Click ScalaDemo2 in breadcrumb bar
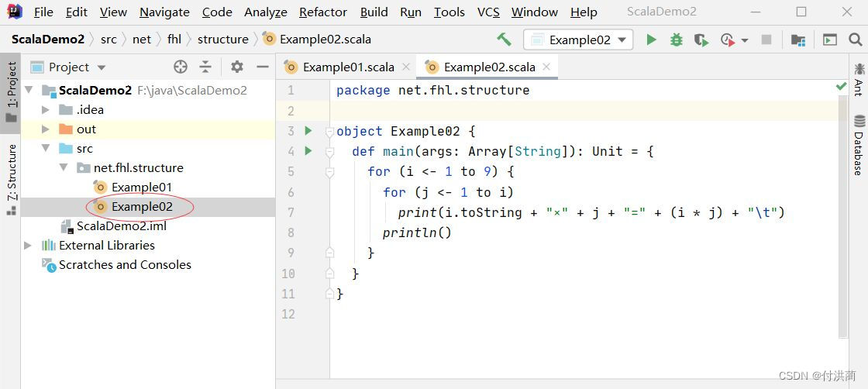Image resolution: width=868 pixels, height=389 pixels. 48,40
